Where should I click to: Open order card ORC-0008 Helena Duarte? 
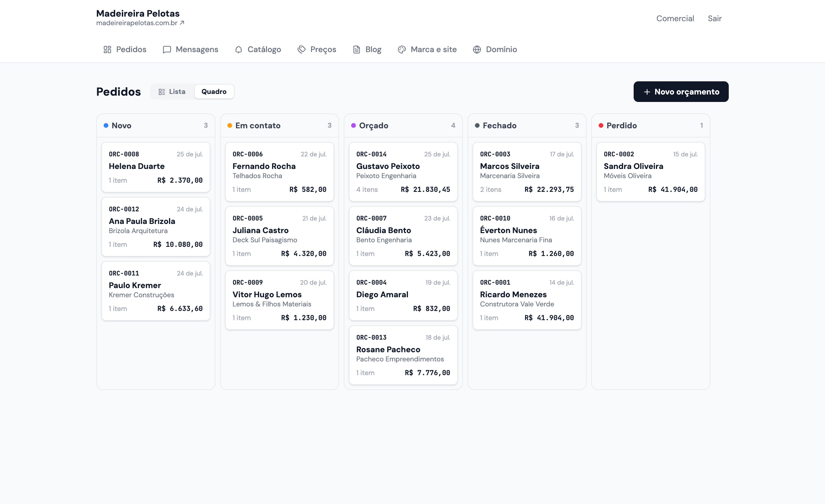tap(156, 167)
